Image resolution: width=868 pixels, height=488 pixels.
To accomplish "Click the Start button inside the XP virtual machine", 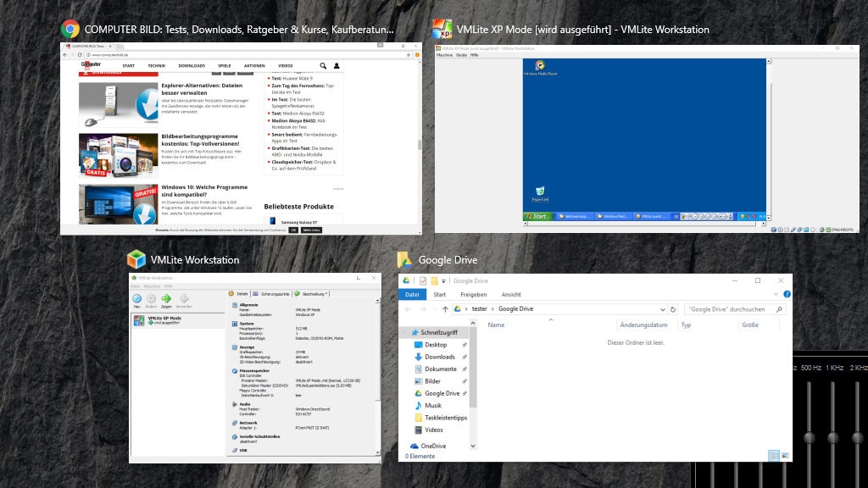I will click(537, 216).
